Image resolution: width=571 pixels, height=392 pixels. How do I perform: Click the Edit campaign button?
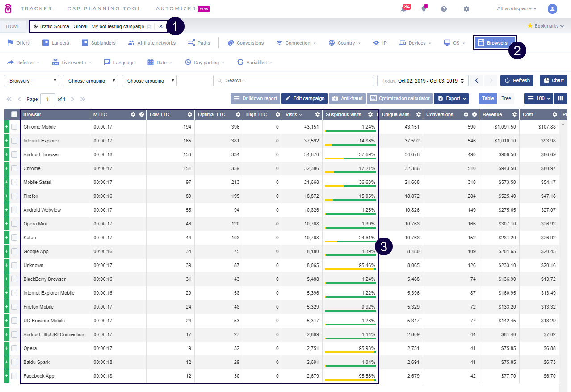[x=304, y=98]
